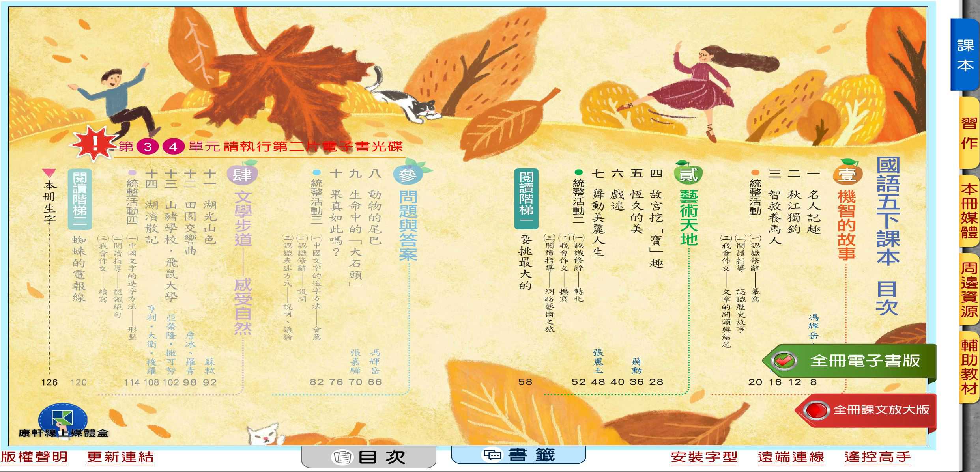Open 統整活動二 section
This screenshot has height=472, width=980.
tap(578, 196)
